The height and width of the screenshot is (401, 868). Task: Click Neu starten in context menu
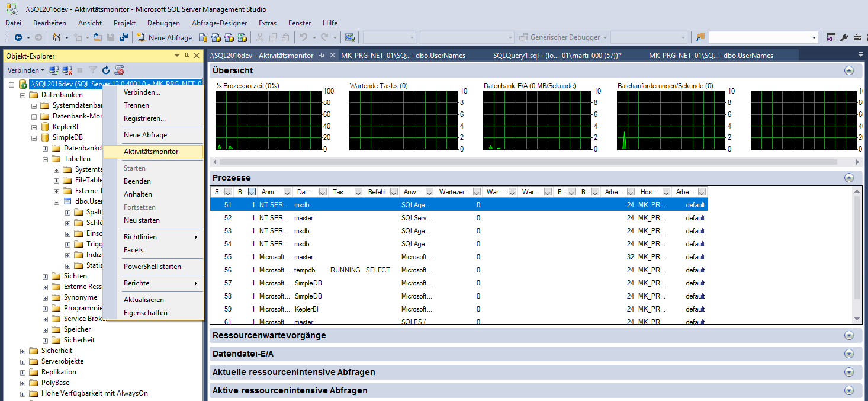(153, 220)
